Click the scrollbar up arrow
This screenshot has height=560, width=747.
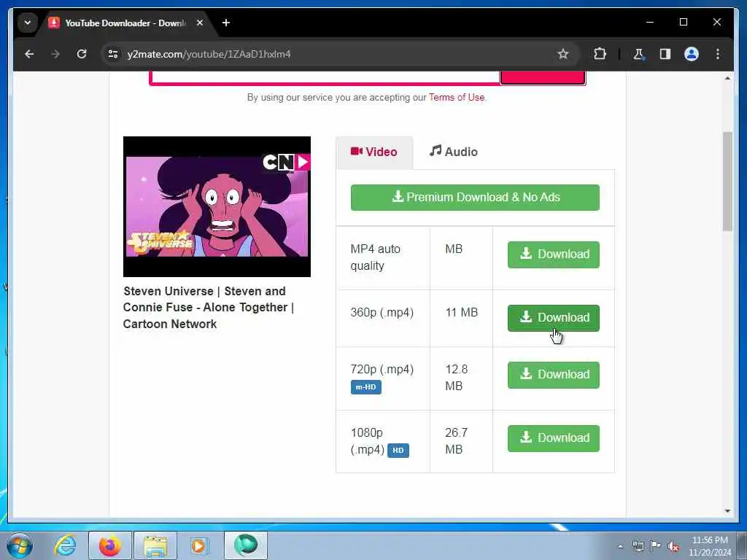point(727,78)
